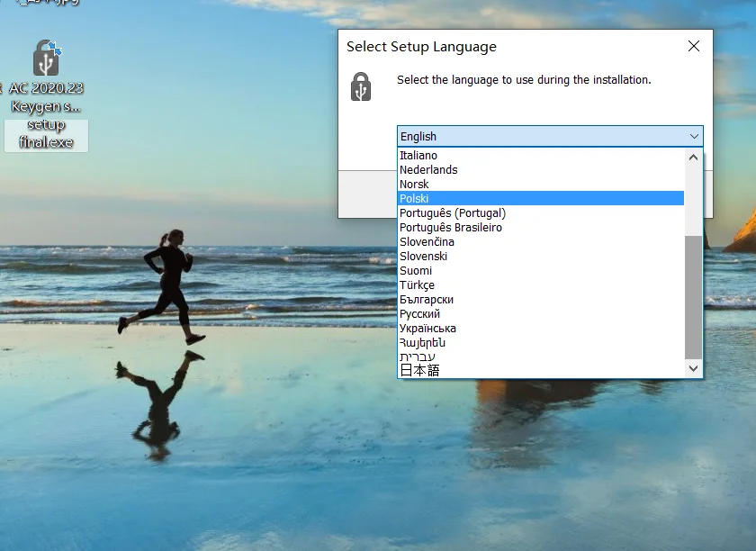Viewport: 756px width, 551px height.
Task: Pick Slovenčina in the language list
Action: tap(541, 241)
